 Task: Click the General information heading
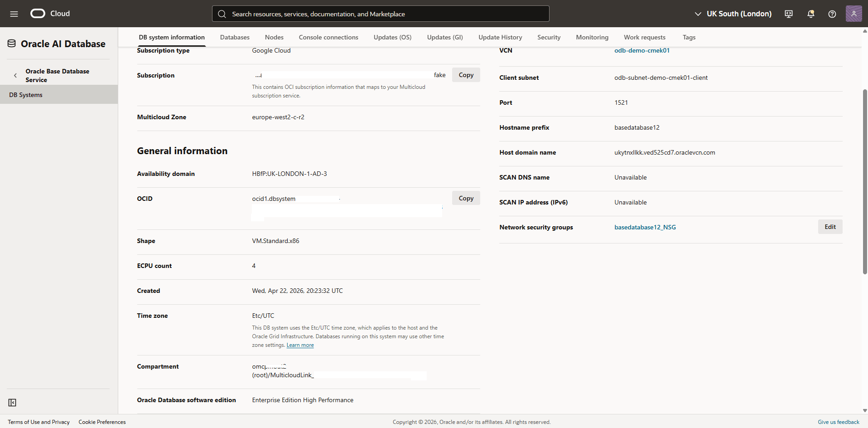click(x=182, y=151)
